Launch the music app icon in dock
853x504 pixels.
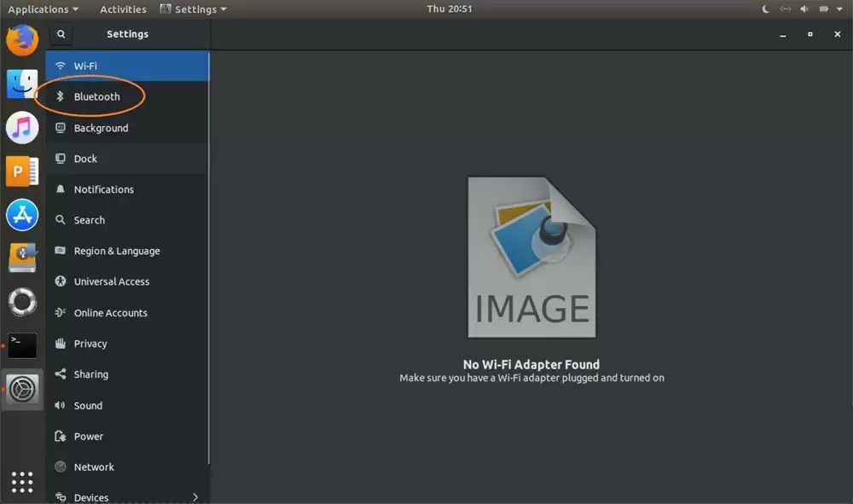(x=22, y=127)
